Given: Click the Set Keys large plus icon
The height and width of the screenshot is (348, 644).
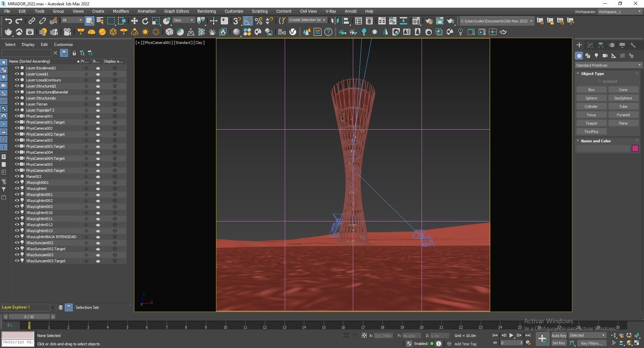Looking at the screenshot, I should coord(542,339).
